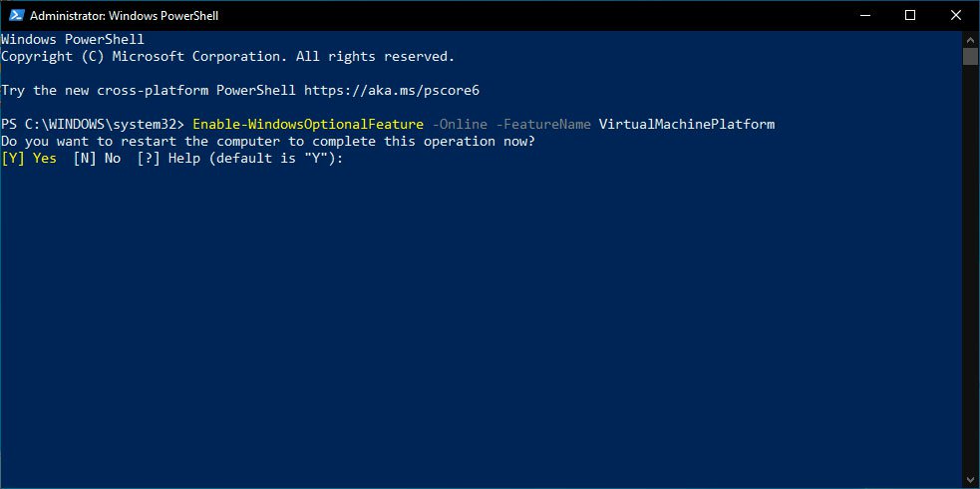Maximize the PowerShell window

(910, 15)
